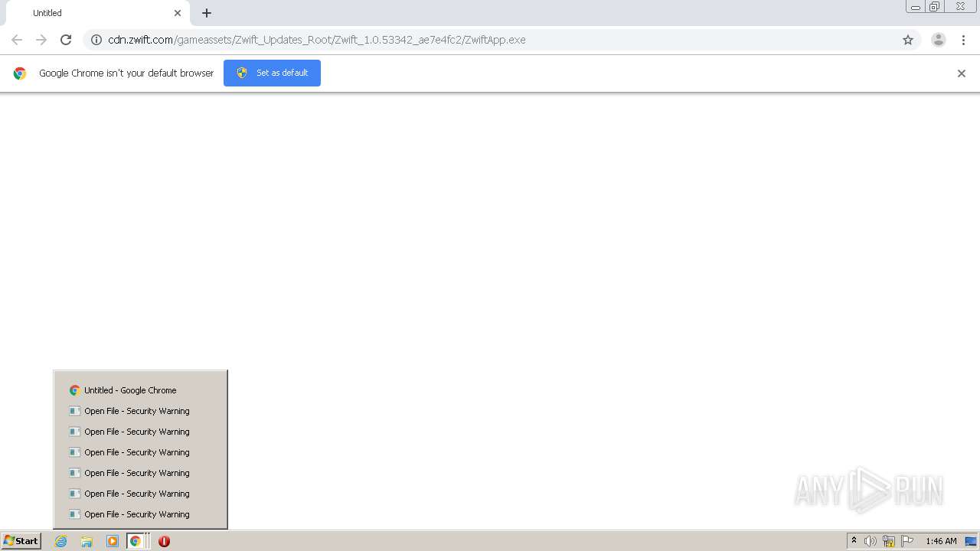View site information icon in address bar
Viewport: 980px width, 551px height.
(96, 40)
